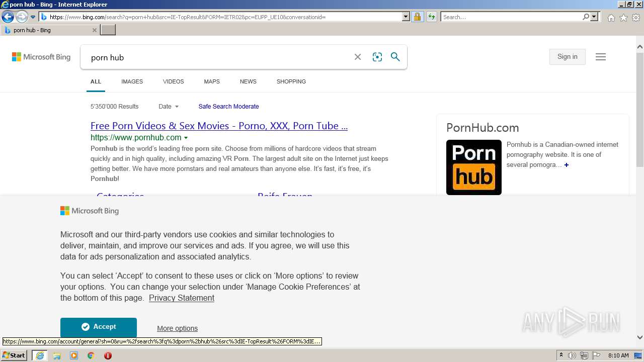Open the Date filter dropdown
This screenshot has height=362, width=644.
tap(169, 107)
